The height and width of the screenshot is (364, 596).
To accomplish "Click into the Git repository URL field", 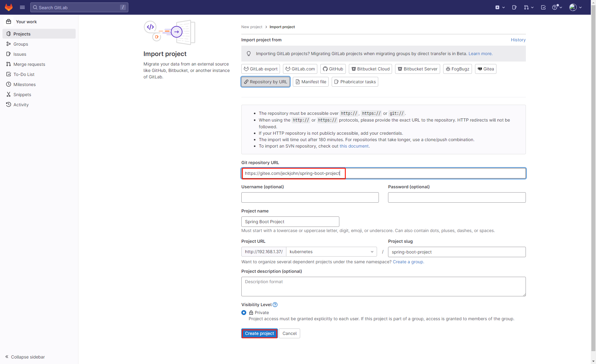I will [383, 173].
